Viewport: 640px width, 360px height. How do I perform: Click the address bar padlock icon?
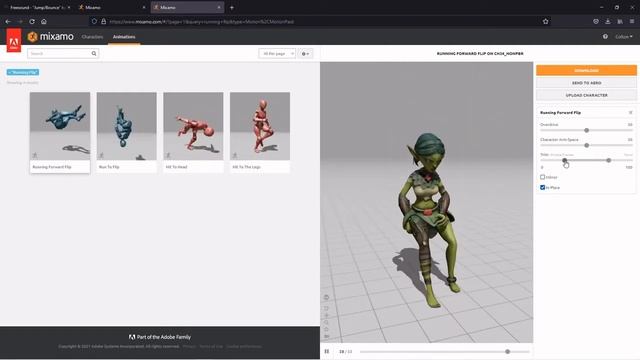(x=104, y=21)
